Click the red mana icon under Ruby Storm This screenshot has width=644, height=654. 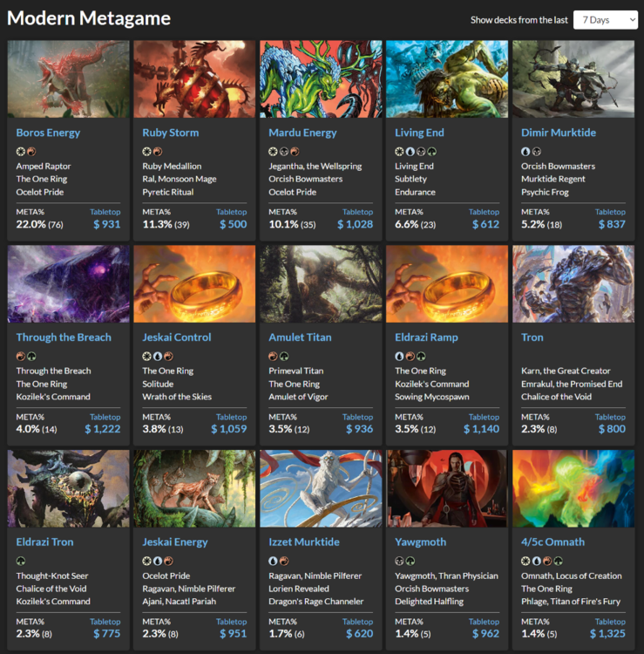point(158,151)
